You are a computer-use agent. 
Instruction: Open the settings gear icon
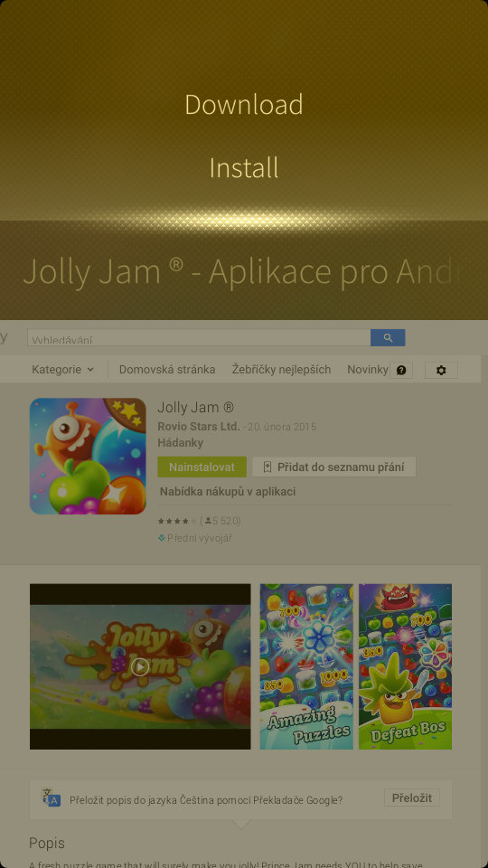click(x=441, y=371)
